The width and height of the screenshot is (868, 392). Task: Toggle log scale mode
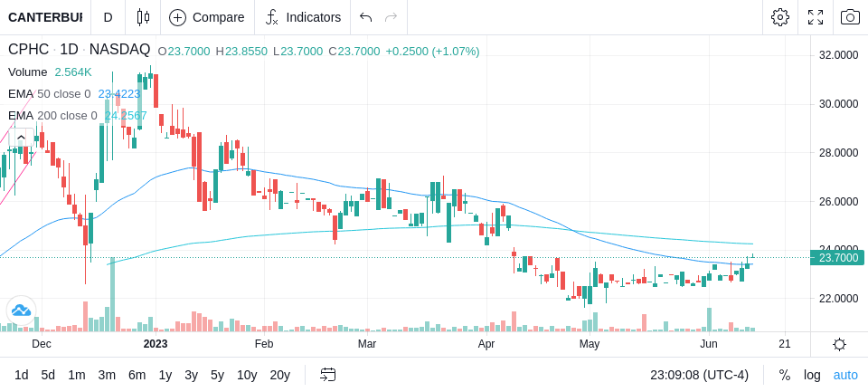(x=812, y=376)
